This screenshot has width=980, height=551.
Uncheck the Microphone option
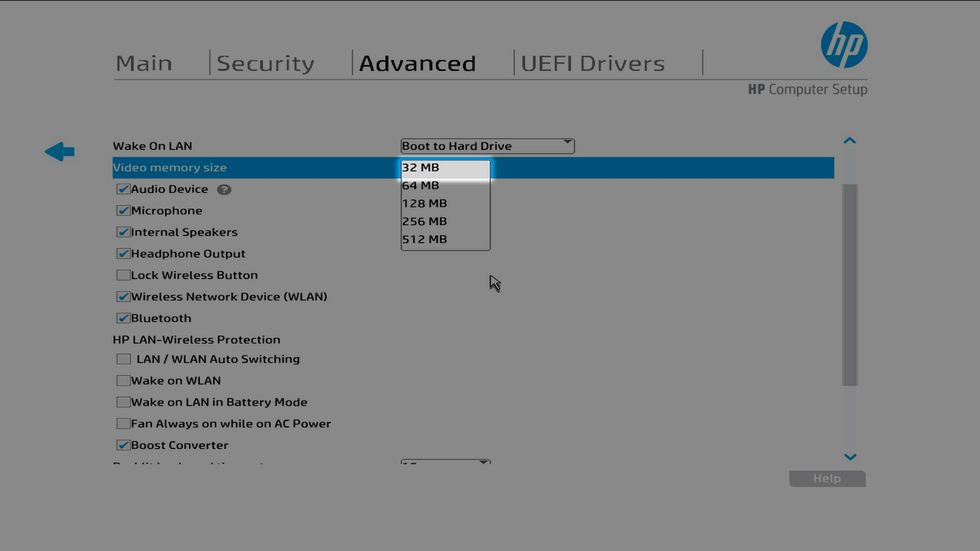click(x=123, y=210)
